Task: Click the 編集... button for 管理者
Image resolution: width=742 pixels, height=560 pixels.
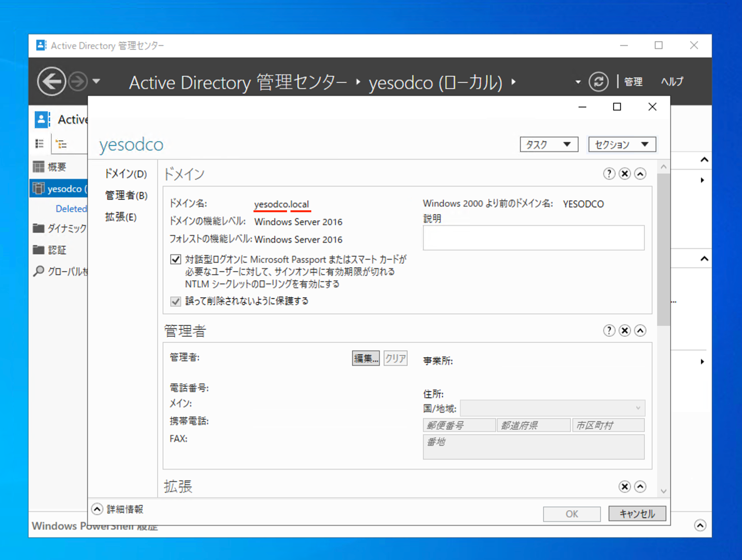Action: click(x=366, y=358)
